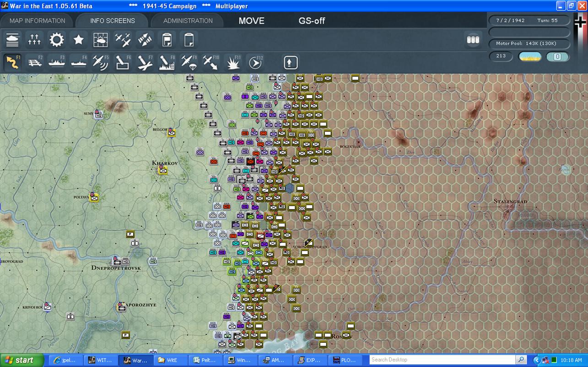Open the losses screen with grave crosses

coord(34,40)
